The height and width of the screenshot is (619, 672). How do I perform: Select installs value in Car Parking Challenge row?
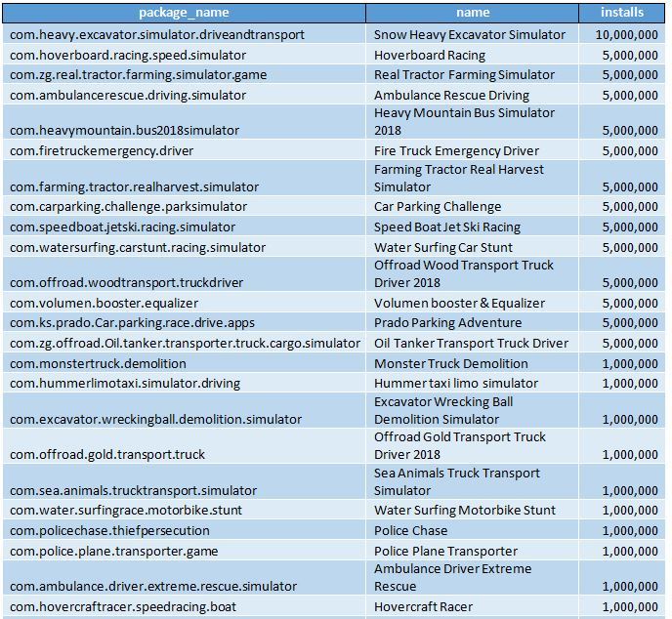click(x=622, y=206)
